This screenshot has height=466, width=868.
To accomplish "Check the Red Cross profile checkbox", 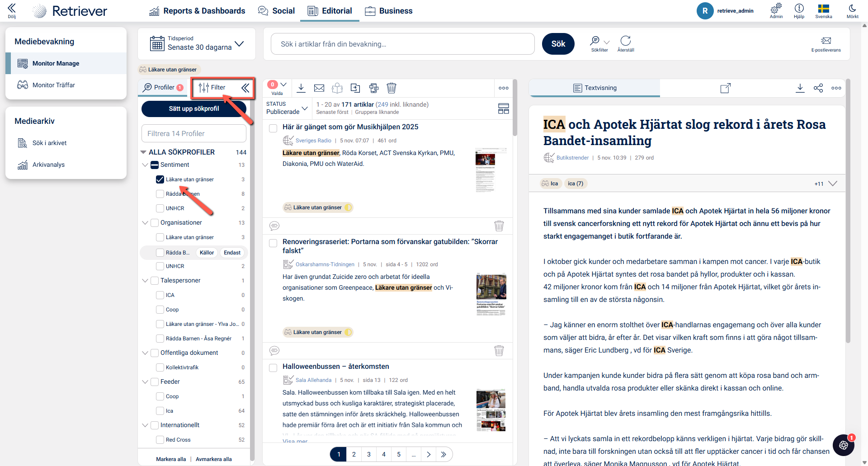I will click(x=160, y=440).
